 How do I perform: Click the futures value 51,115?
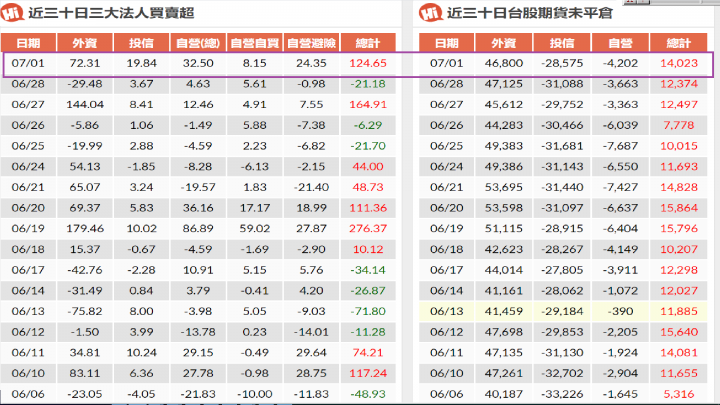(504, 228)
